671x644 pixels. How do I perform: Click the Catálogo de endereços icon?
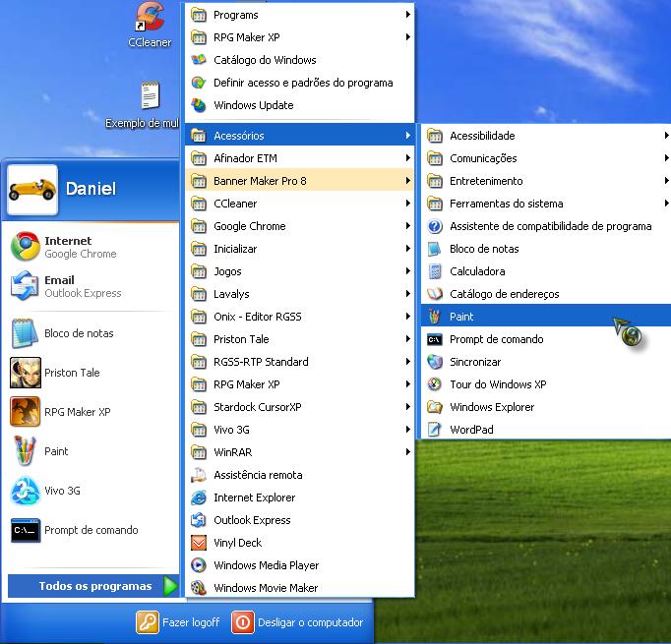[x=435, y=294]
